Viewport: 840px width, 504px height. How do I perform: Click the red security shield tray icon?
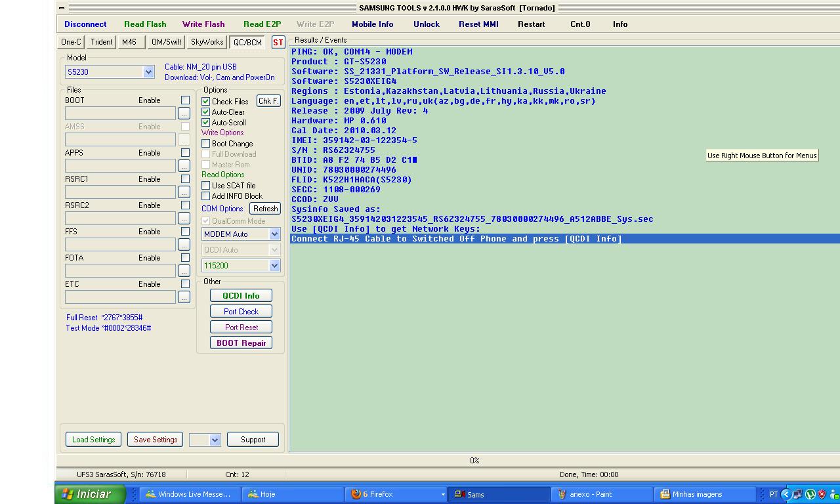[822, 494]
